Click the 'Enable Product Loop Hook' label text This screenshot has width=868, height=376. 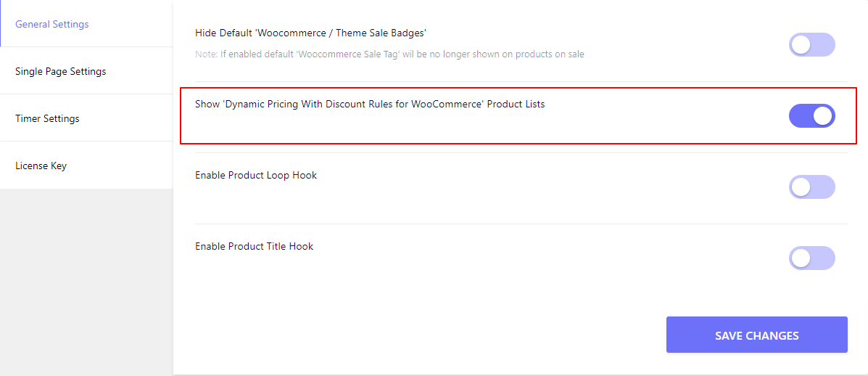[x=256, y=175]
